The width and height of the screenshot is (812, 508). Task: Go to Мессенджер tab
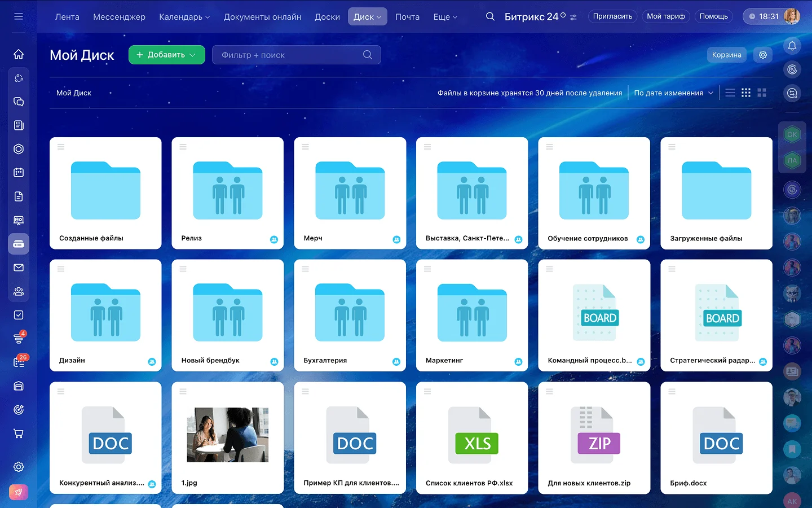click(119, 17)
